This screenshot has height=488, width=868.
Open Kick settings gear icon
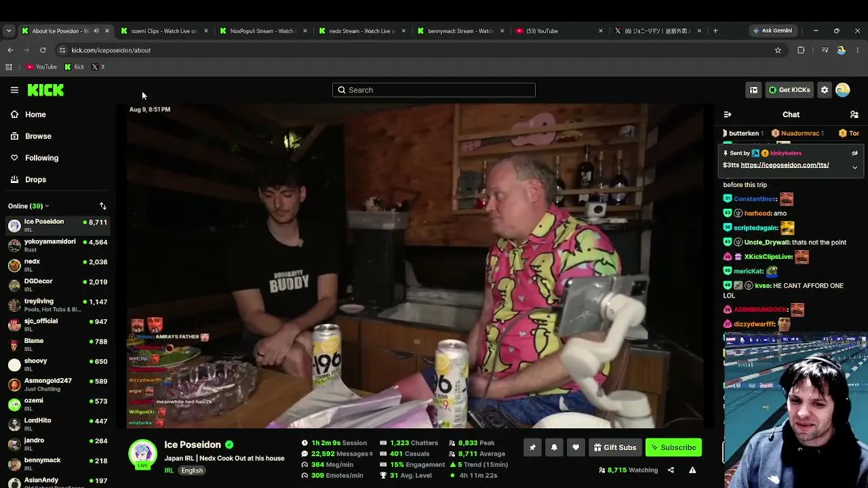tap(825, 89)
